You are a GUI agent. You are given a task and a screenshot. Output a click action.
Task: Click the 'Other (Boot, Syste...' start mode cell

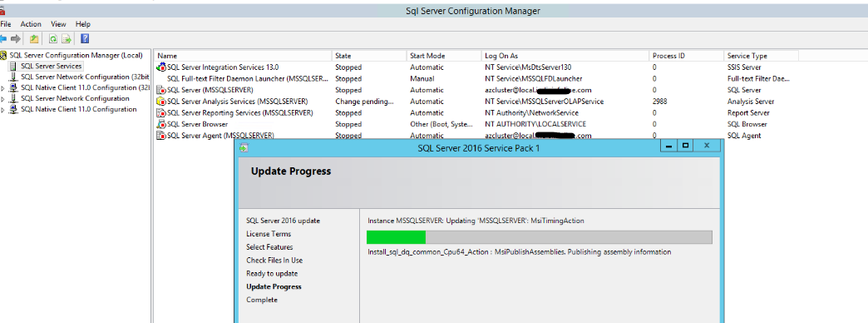pos(441,124)
